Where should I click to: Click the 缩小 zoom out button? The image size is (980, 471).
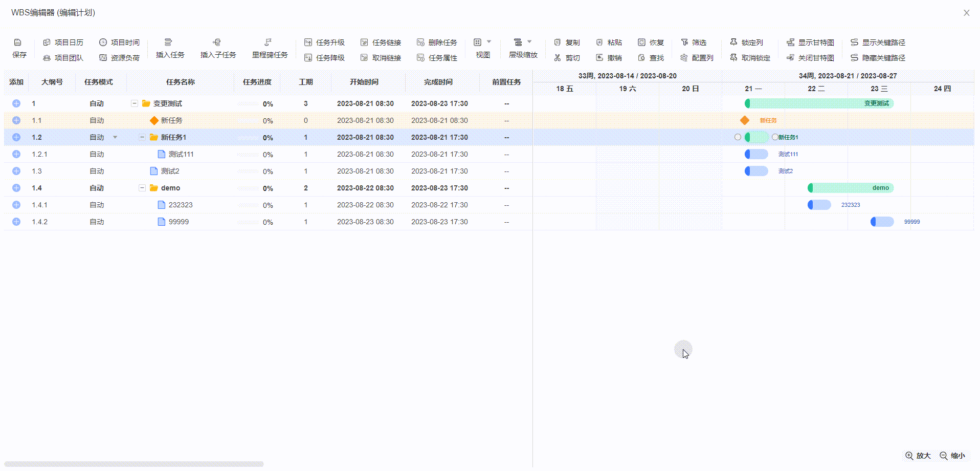click(952, 456)
